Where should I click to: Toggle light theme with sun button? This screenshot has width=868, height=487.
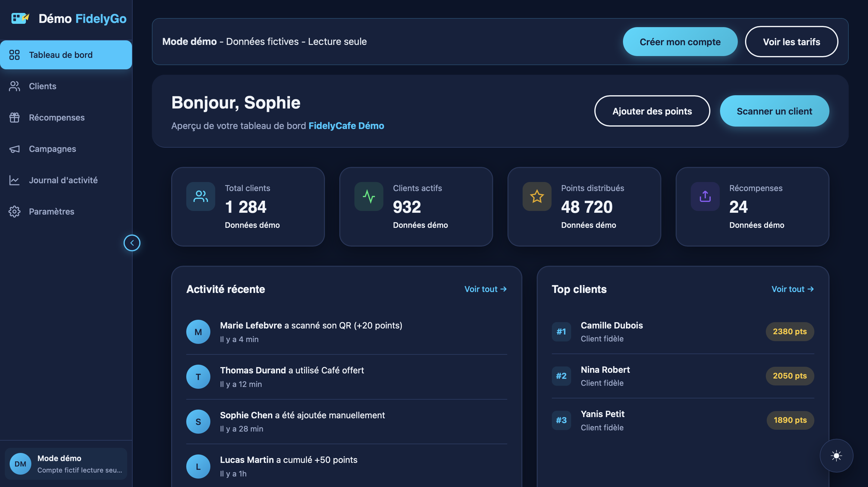[x=836, y=456]
